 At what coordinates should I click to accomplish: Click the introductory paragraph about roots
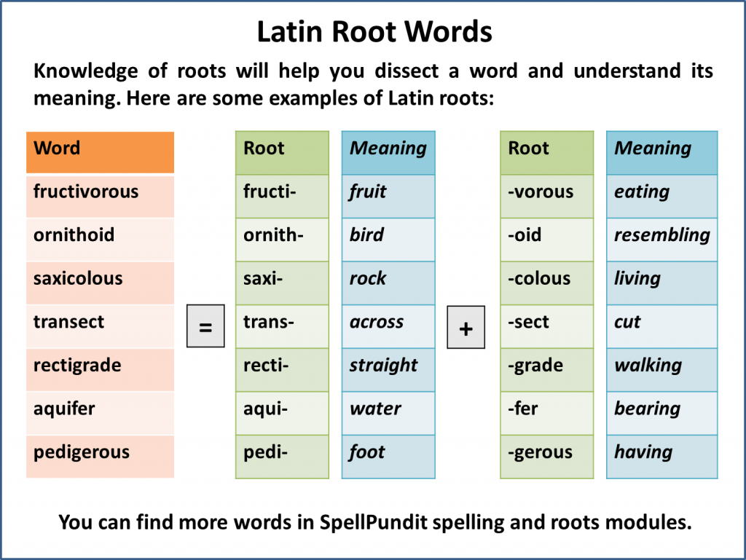pyautogui.click(x=372, y=83)
